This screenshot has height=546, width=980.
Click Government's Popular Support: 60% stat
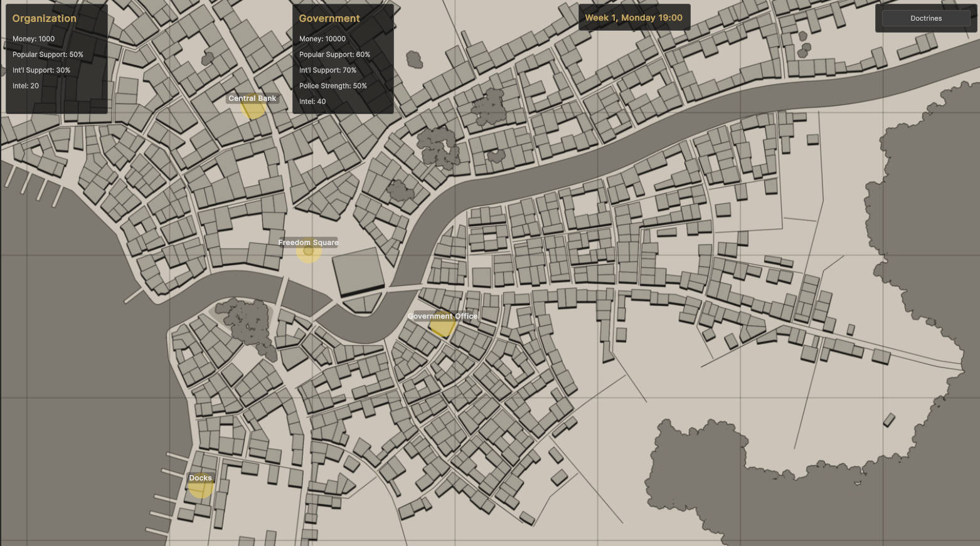coord(334,55)
